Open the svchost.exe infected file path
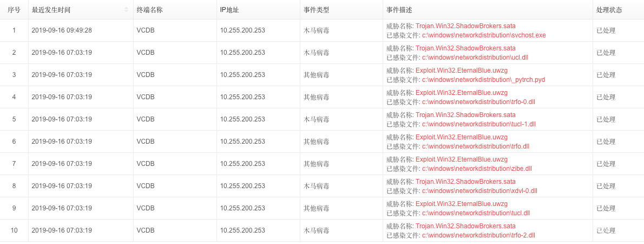The width and height of the screenshot is (644, 244). tap(484, 35)
